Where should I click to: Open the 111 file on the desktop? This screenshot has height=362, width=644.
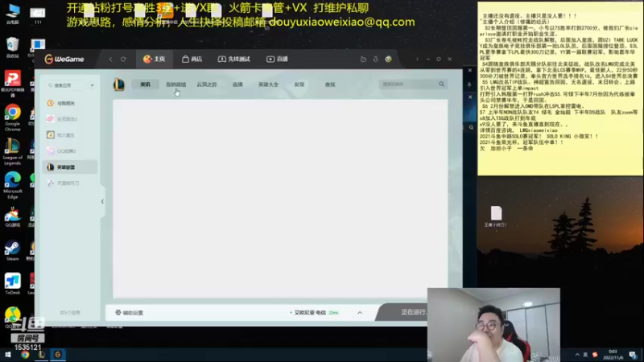click(x=37, y=15)
